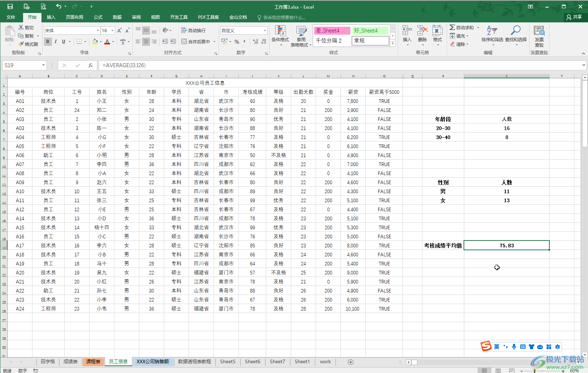588x373 pixels.
Task: Click the Save icon in title bar
Action: pos(10,6)
